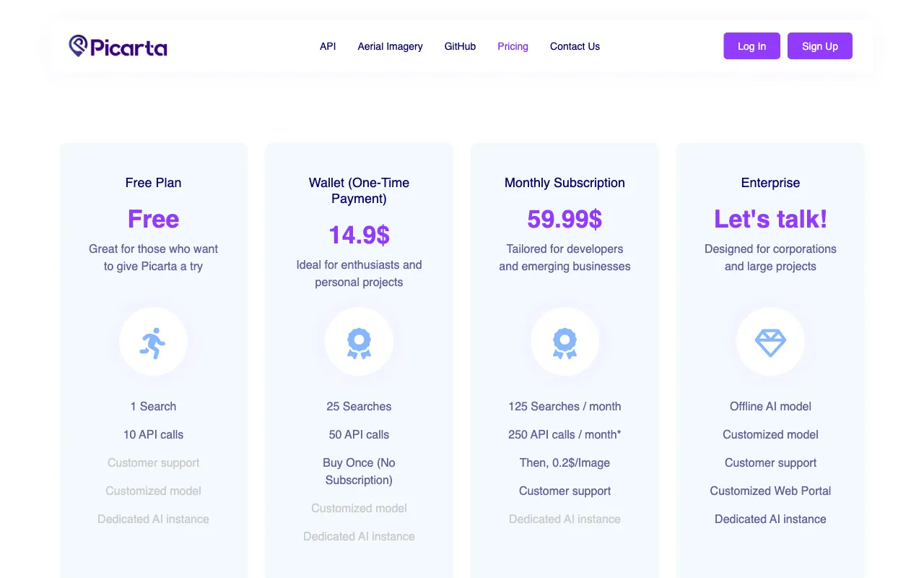Click Then, 0.2$/Image text
The image size is (924, 578).
point(565,462)
